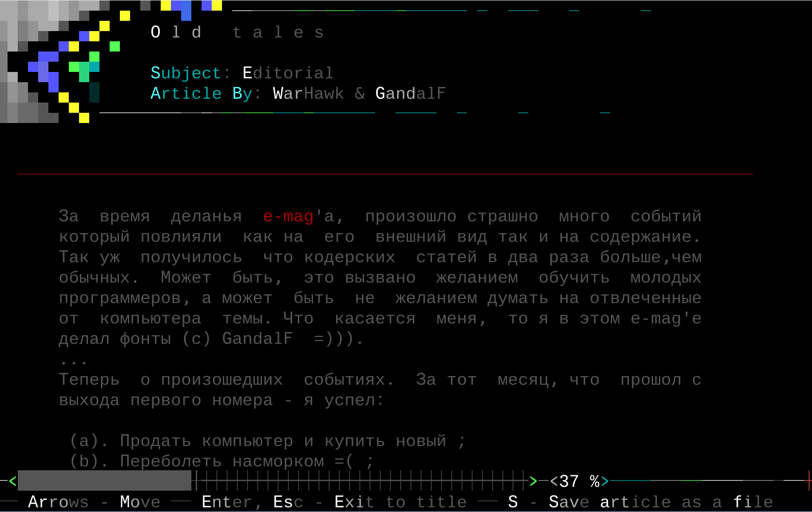Viewport: 812px width, 512px height.
Task: Click the cyan arrow after the 37 % value
Action: point(605,481)
